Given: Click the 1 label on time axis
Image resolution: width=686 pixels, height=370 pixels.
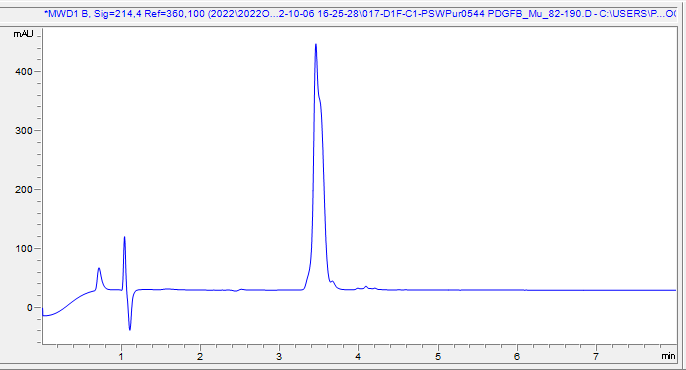Looking at the screenshot, I should [x=121, y=356].
